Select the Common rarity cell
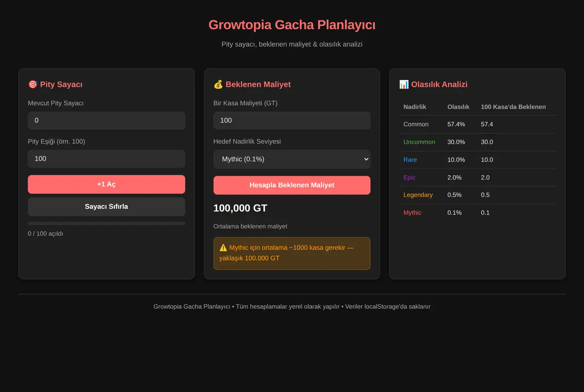This screenshot has width=584, height=392. click(416, 124)
